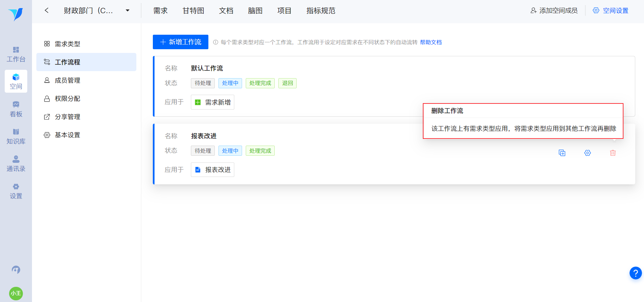
Task: Open the 帮助文档 help link
Action: coord(431,42)
